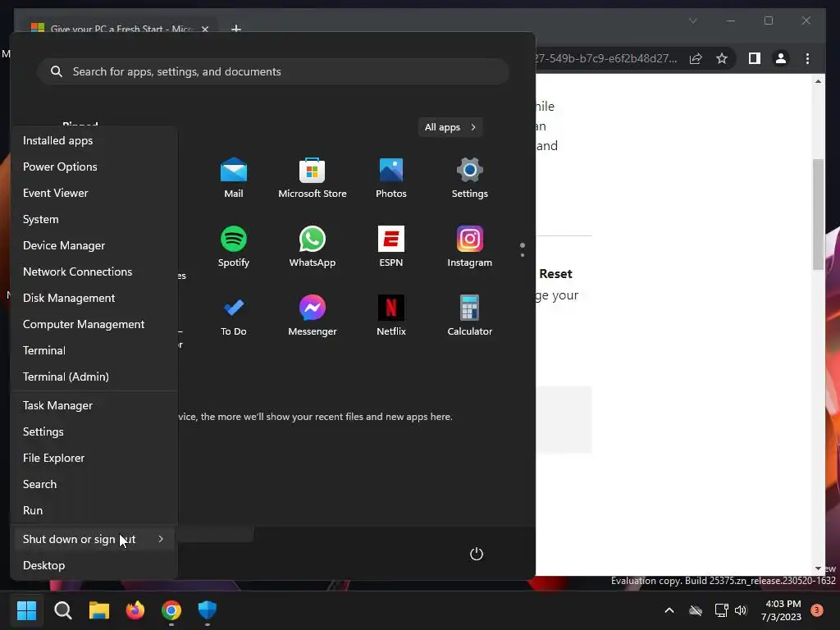
Task: Launch Spotify from pinned apps
Action: tap(234, 247)
